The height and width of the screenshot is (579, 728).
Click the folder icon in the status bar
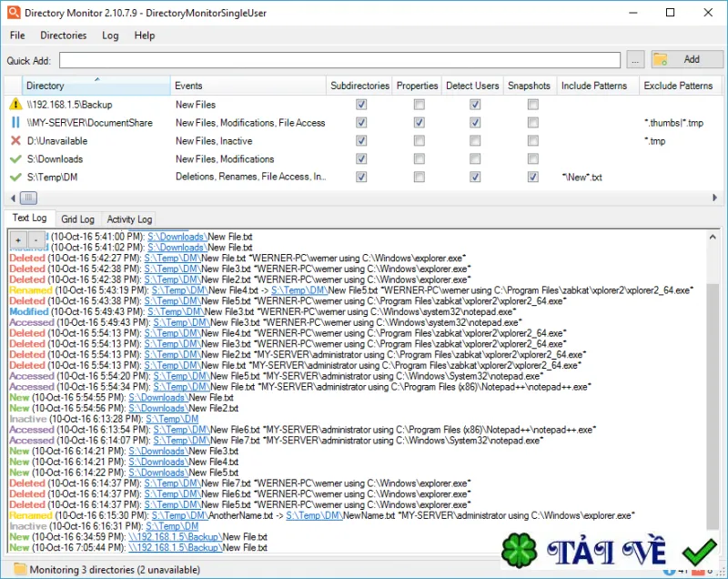tap(20, 569)
